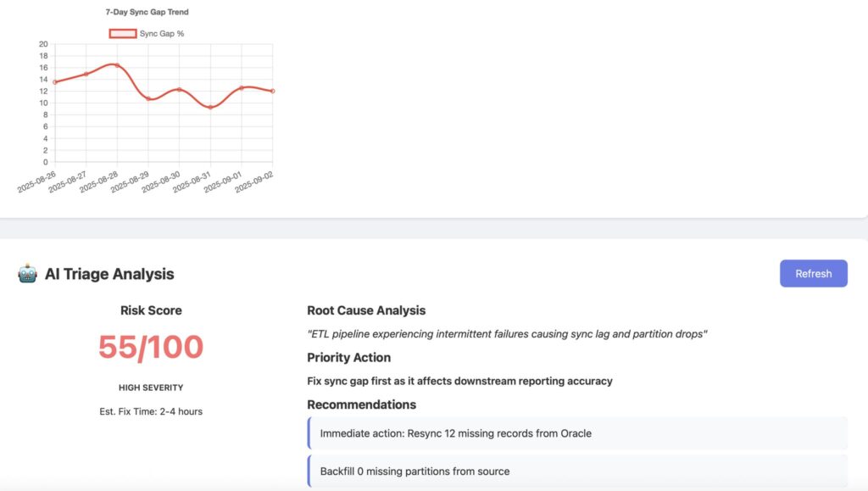The image size is (868, 491).
Task: Click the robot icon beside AI Triage Analysis
Action: 28,274
